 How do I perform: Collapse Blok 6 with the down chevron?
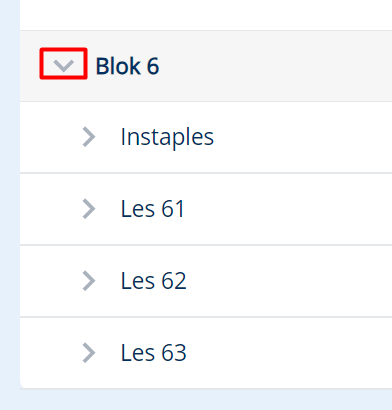(64, 65)
